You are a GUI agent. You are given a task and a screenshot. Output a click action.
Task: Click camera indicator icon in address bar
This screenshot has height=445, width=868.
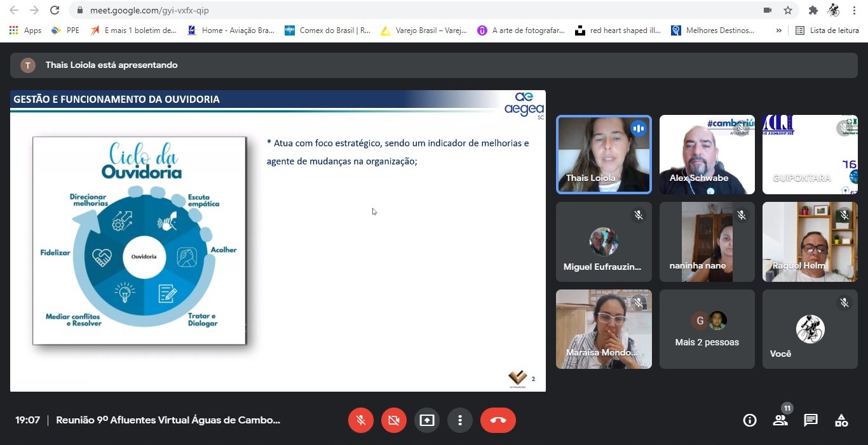click(x=768, y=10)
